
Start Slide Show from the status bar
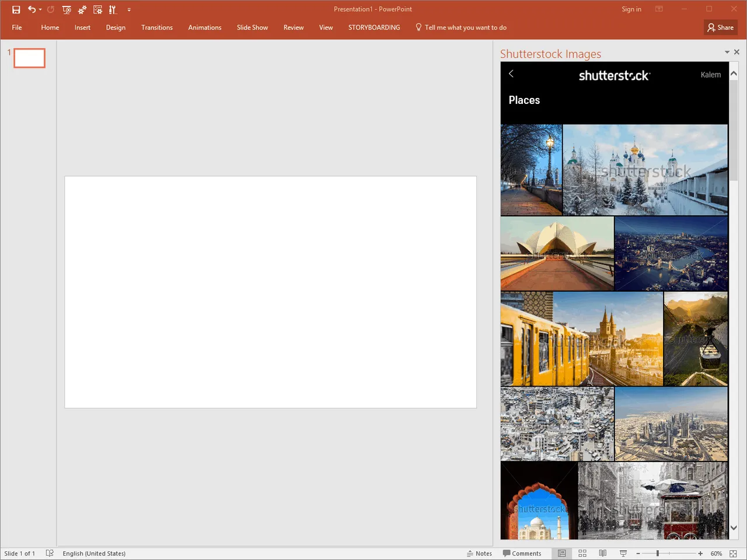tap(623, 553)
